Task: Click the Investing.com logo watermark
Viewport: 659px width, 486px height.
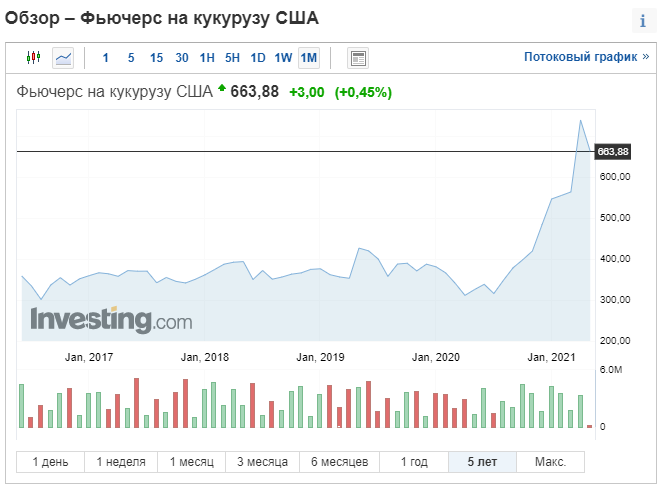Action: pyautogui.click(x=111, y=320)
